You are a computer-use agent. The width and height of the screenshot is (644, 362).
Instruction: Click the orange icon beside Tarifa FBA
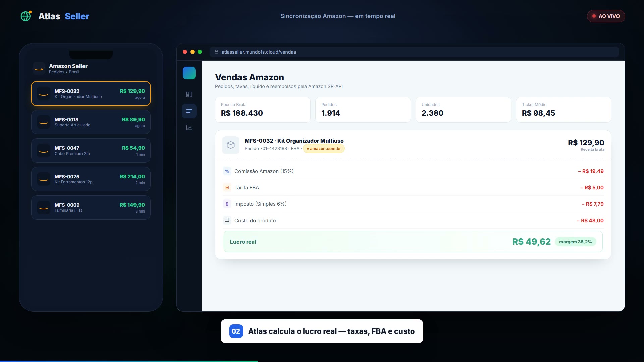(227, 188)
